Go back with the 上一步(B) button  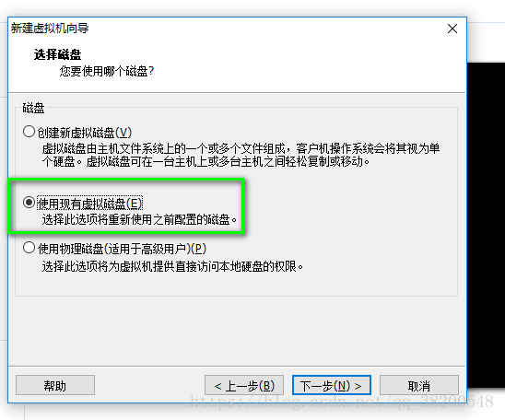pyautogui.click(x=244, y=385)
